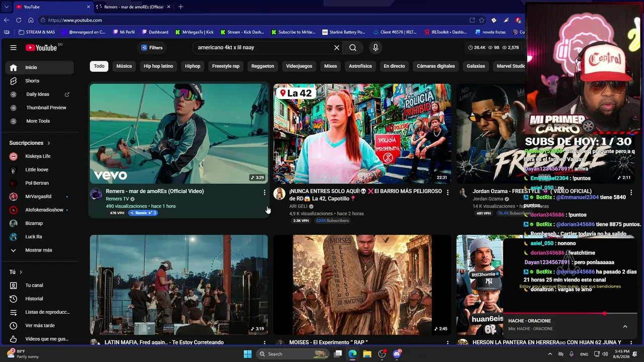Open options menu for La 42 video
644x362 pixels.
coord(448,193)
